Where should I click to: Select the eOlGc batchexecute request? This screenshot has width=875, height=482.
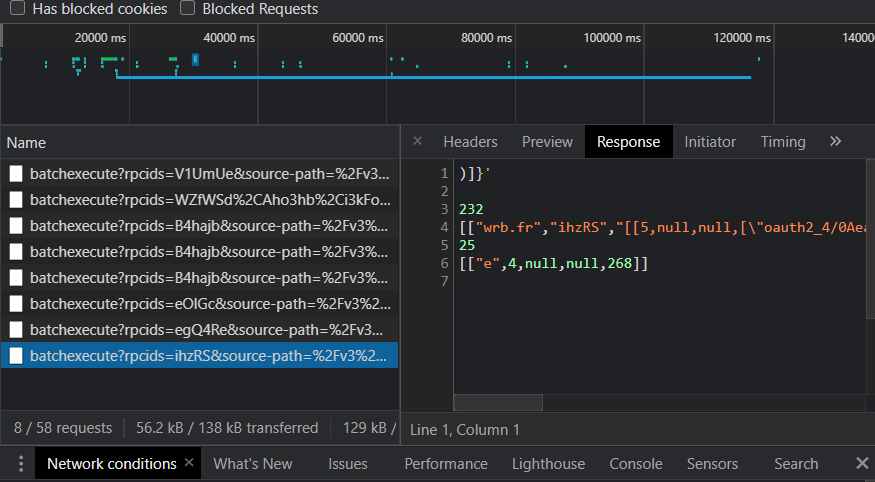pyautogui.click(x=208, y=303)
